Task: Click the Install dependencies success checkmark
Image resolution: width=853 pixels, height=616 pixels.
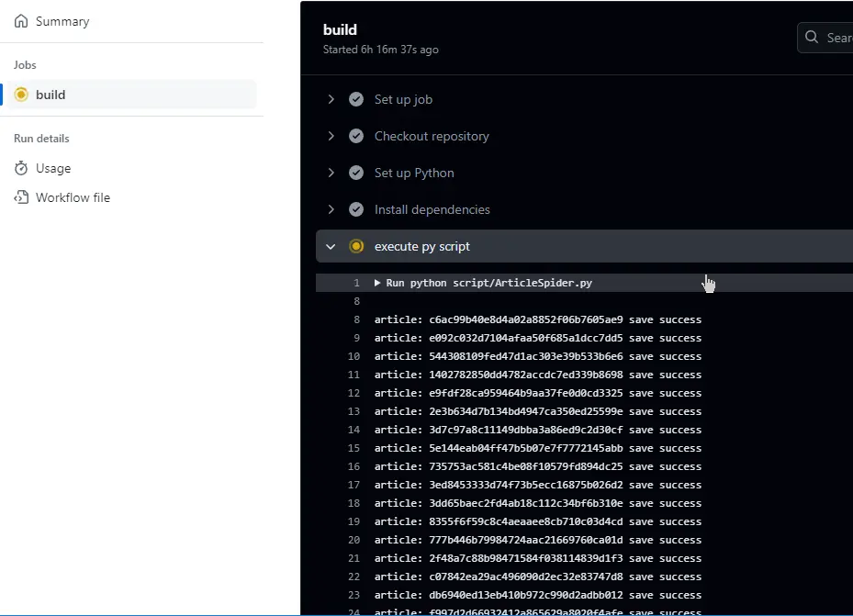Action: pyautogui.click(x=356, y=209)
